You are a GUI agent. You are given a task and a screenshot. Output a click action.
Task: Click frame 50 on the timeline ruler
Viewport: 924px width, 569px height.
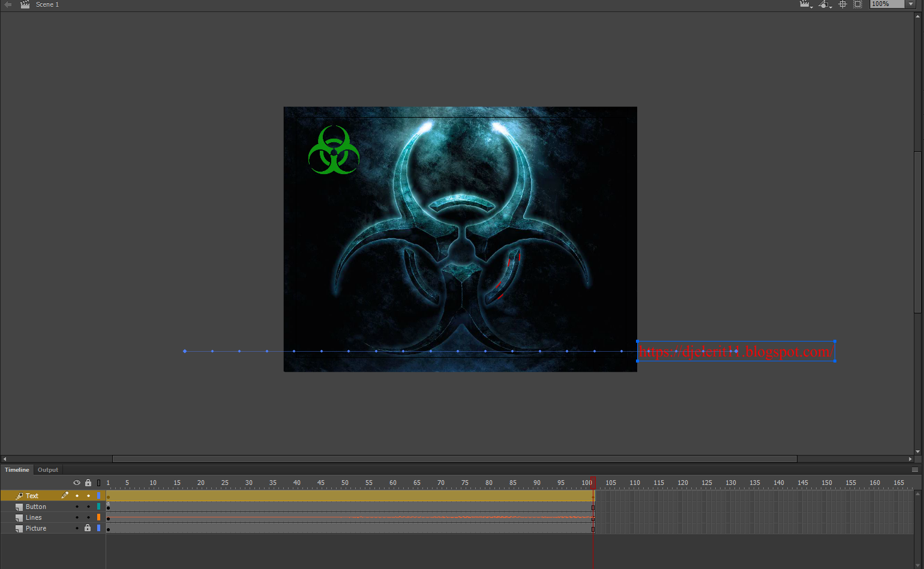tap(345, 483)
